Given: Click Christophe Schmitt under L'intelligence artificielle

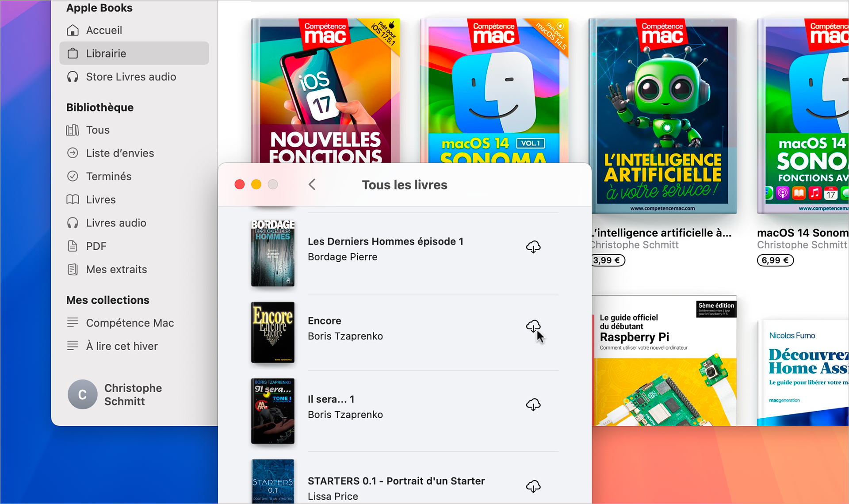Looking at the screenshot, I should click(635, 245).
